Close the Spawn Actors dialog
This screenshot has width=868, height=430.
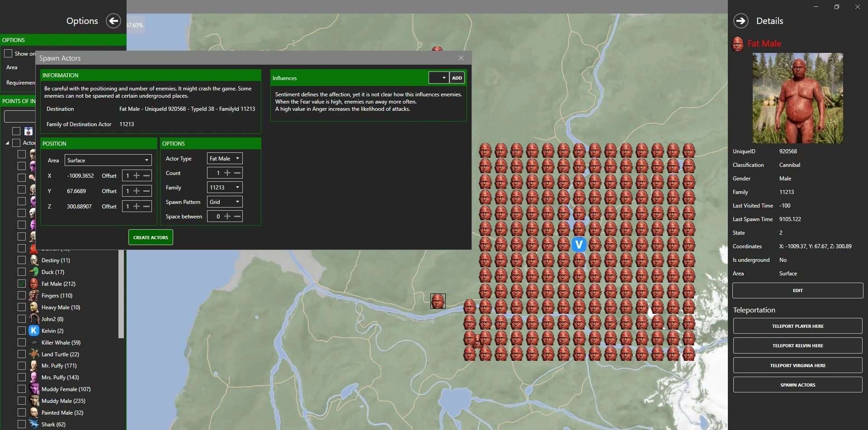coord(461,58)
